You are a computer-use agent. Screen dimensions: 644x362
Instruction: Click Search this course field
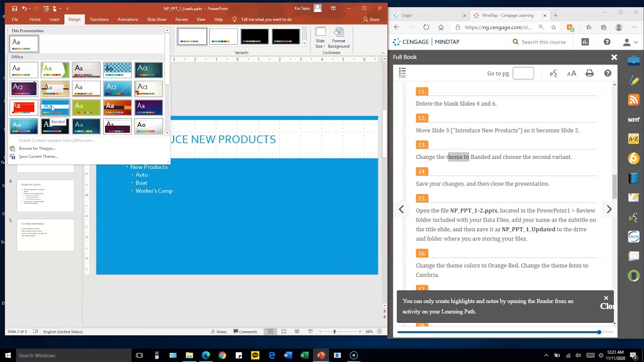(x=543, y=42)
